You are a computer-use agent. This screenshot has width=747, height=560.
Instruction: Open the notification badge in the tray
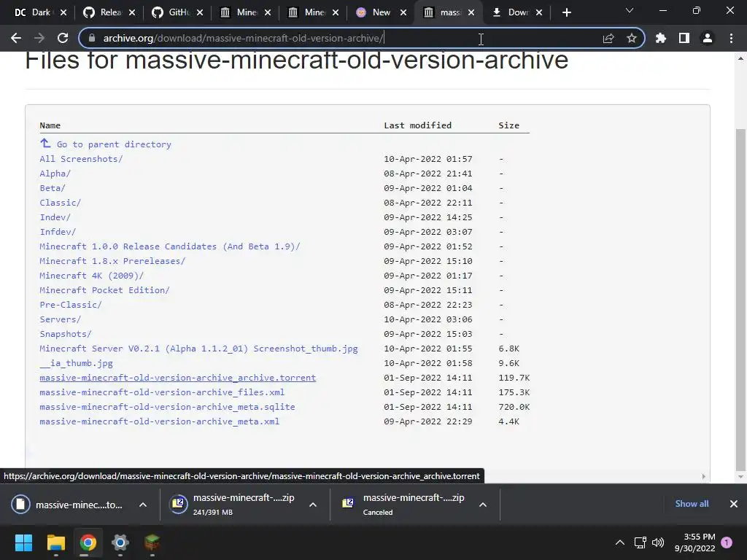pos(727,542)
